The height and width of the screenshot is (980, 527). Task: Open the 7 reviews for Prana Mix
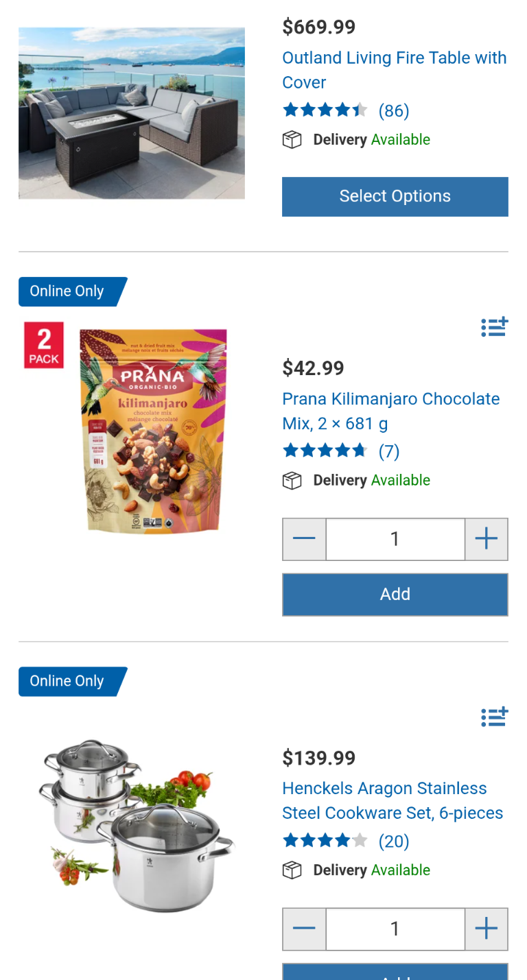[389, 451]
